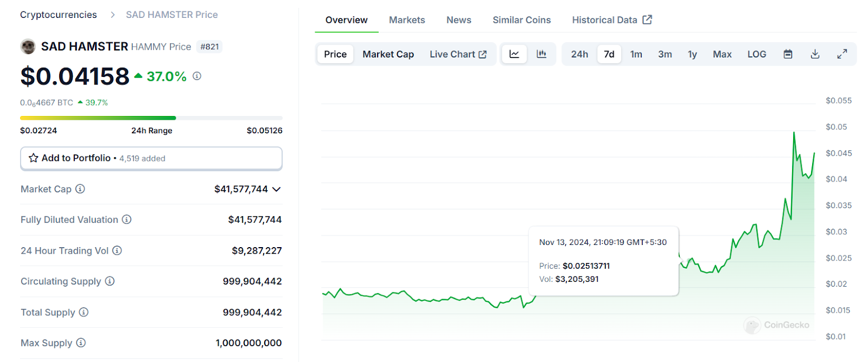Show Circulating Supply info icon
This screenshot has width=868, height=362.
click(110, 281)
